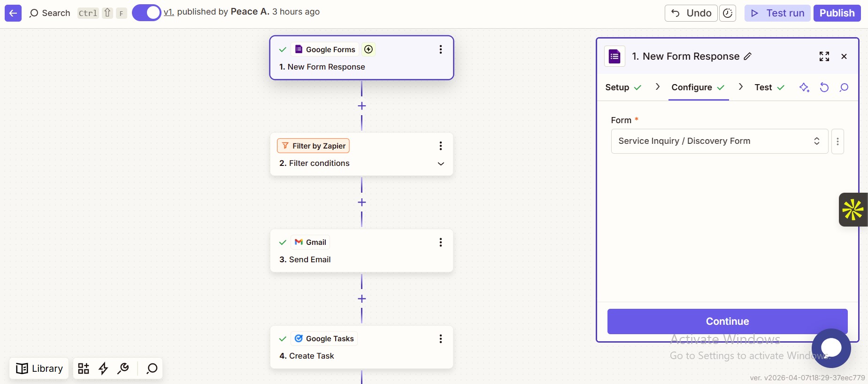Expand the Filter conditions chevron

point(441,164)
